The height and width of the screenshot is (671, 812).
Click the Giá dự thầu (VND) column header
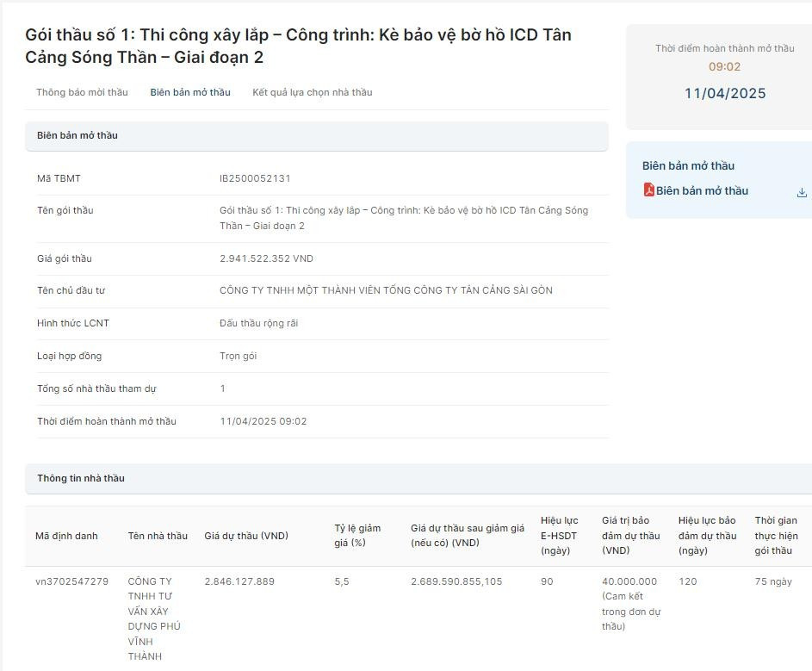[x=246, y=536]
